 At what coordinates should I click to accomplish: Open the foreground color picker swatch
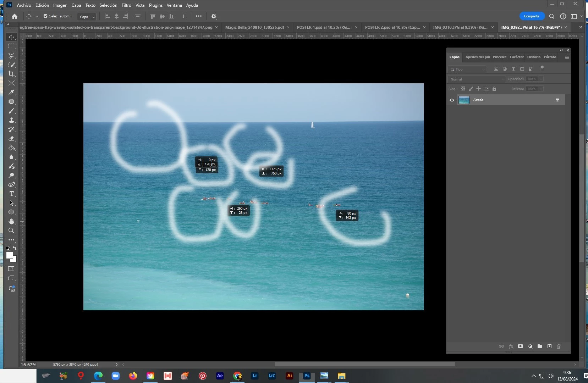point(9,255)
